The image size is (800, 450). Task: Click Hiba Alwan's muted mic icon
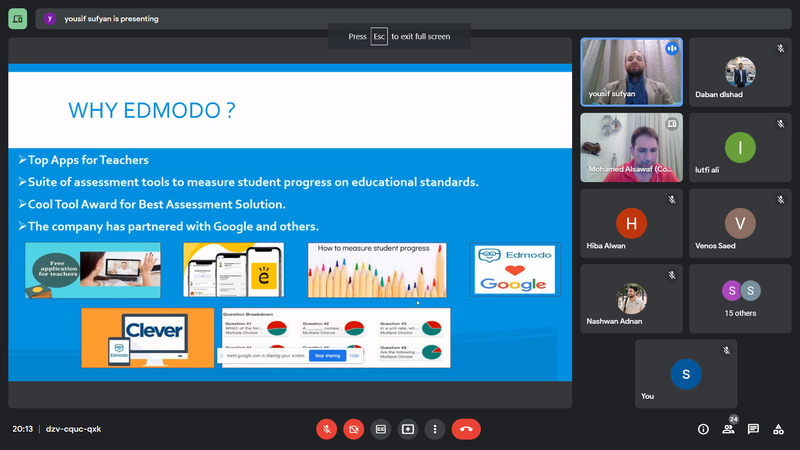[672, 199]
